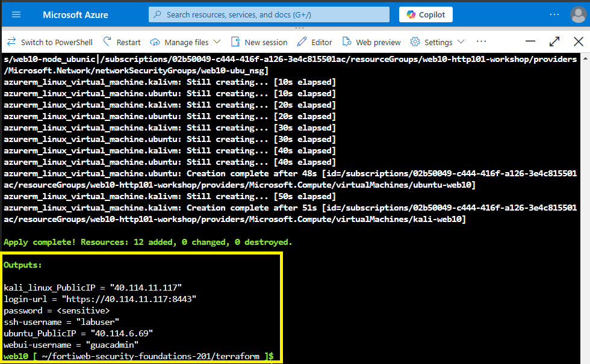Screen dimensions: 590x364
Task: Open the Azure portal hamburger menu
Action: coord(16,14)
